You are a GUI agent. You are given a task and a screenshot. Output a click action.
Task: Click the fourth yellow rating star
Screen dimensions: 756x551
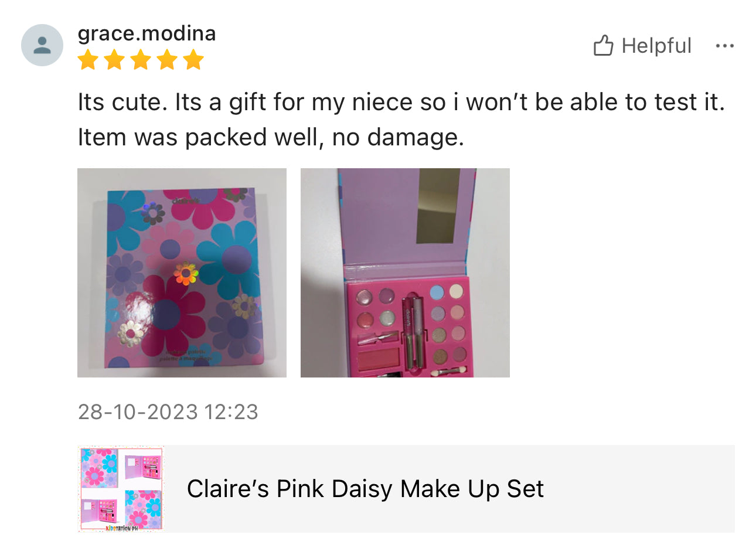point(167,60)
